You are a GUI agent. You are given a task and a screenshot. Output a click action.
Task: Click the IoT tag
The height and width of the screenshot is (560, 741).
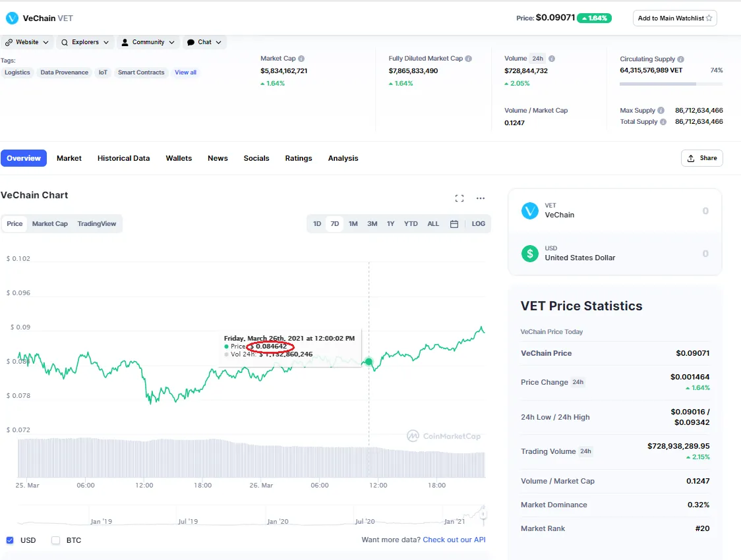pyautogui.click(x=103, y=72)
